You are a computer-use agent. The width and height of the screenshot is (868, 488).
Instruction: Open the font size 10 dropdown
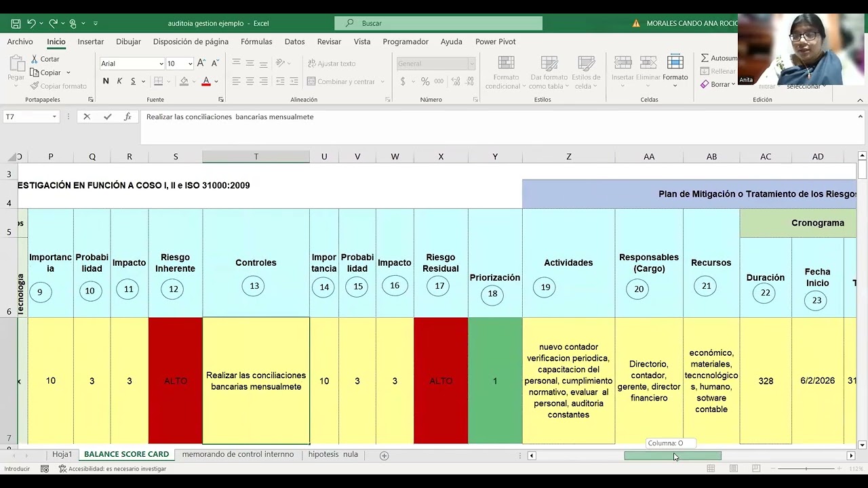tap(190, 64)
